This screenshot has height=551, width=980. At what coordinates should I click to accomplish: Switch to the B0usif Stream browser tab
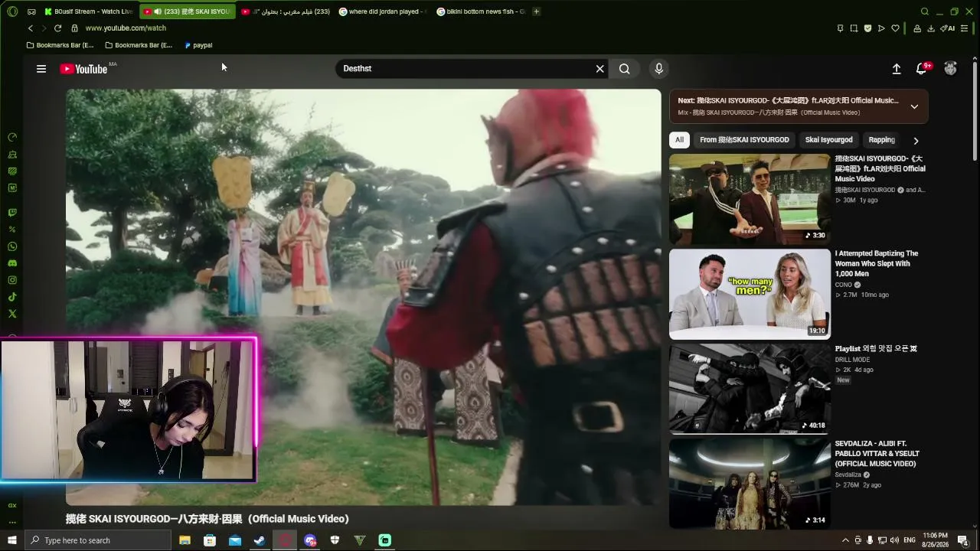click(89, 11)
